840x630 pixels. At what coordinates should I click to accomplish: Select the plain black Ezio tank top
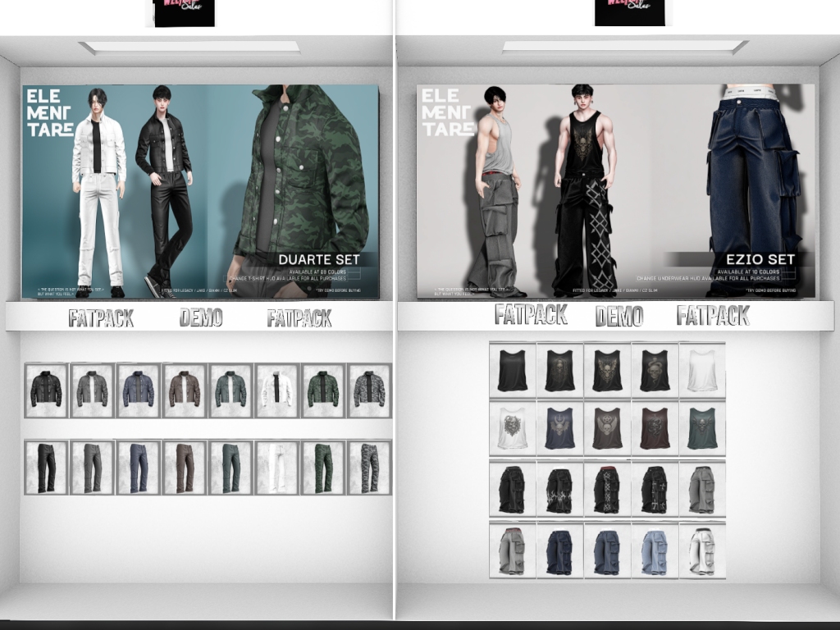(512, 371)
